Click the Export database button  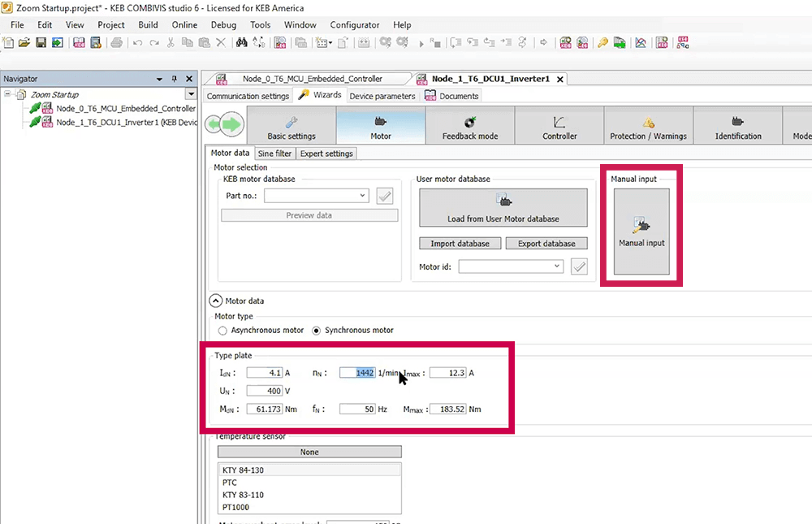pos(546,244)
